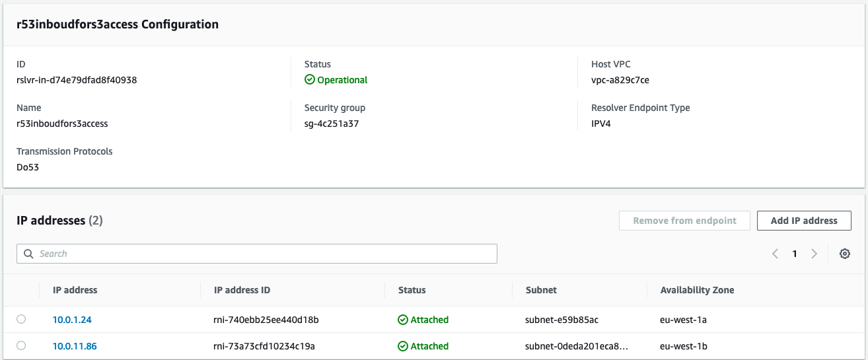Sort by the IP address ID column header
The width and height of the screenshot is (868, 360).
[242, 290]
